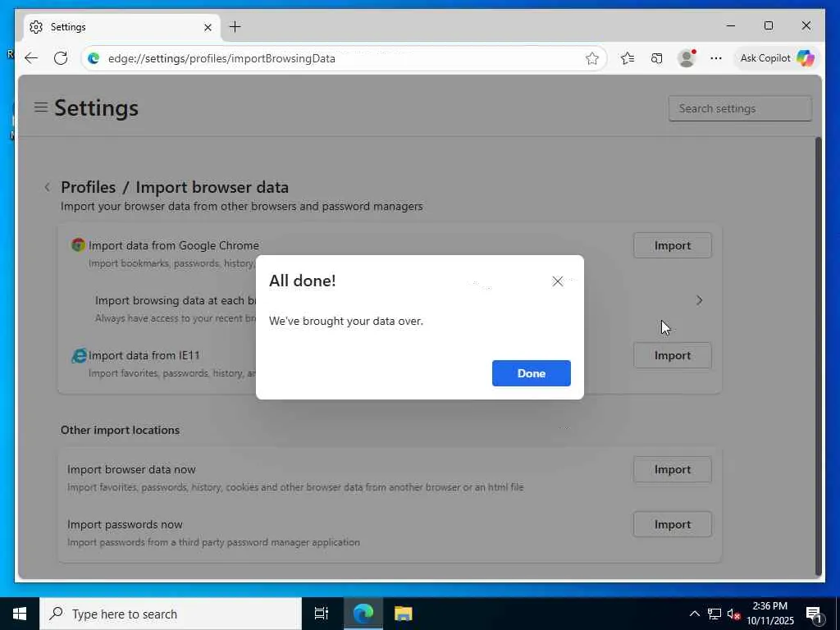840x630 pixels.
Task: Click 'Other import locations' heading
Action: pyautogui.click(x=120, y=430)
